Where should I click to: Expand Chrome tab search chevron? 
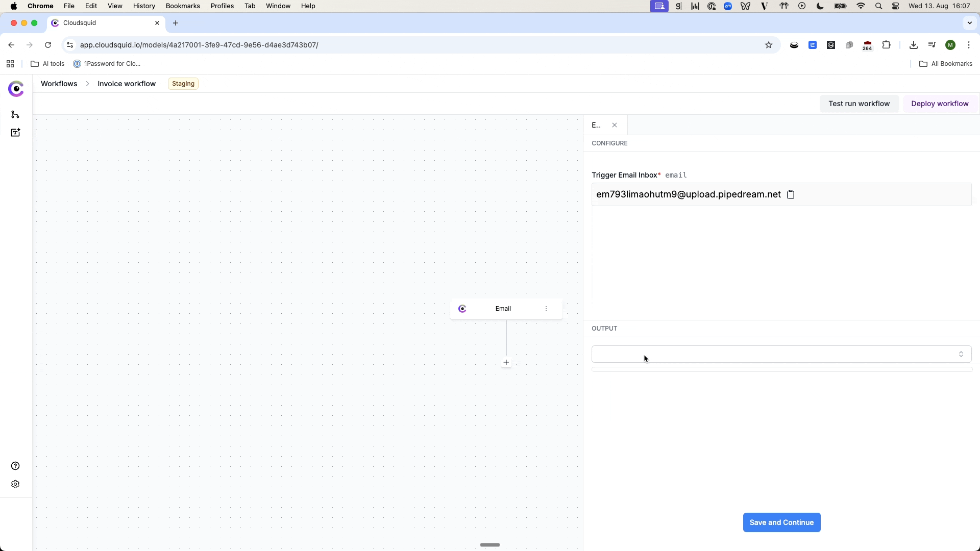coord(969,23)
